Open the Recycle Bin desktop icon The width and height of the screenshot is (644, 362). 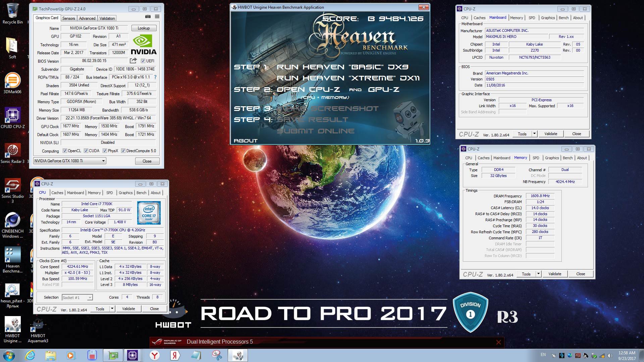12,14
